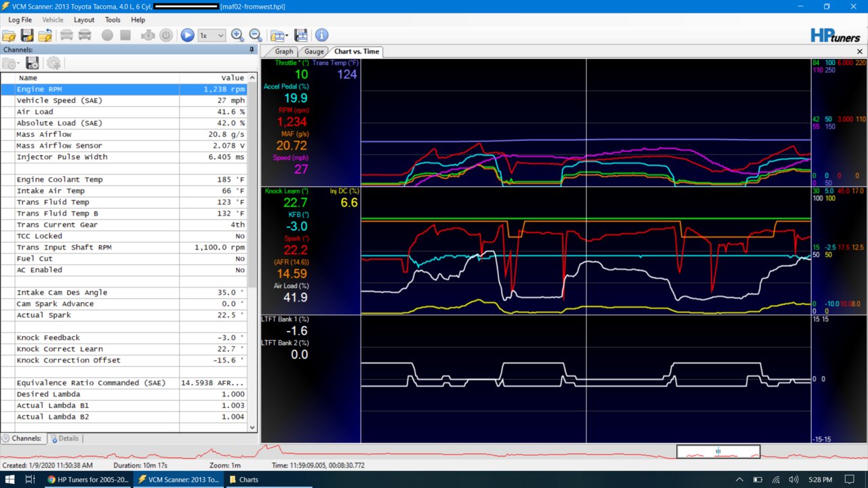Open the 1x playback speed dropdown
Screen dimensions: 868x488
(x=212, y=35)
